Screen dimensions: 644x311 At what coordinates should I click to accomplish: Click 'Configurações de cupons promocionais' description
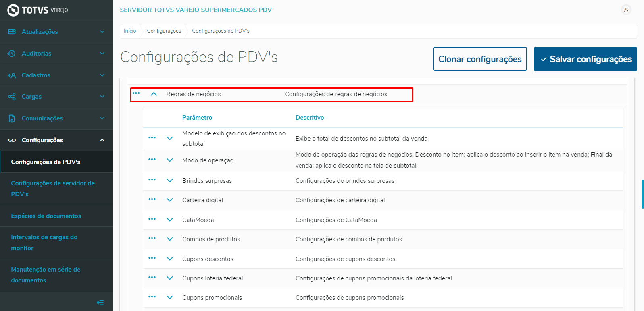point(350,298)
